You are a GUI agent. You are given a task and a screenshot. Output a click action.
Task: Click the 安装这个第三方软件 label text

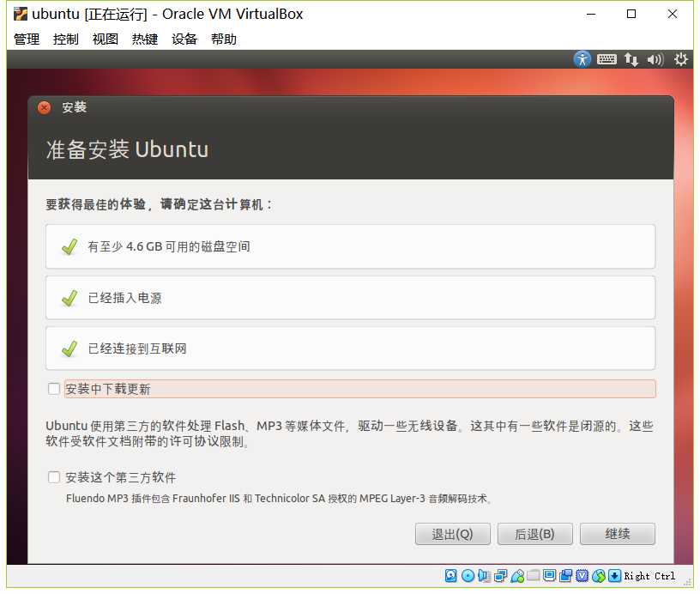(121, 477)
